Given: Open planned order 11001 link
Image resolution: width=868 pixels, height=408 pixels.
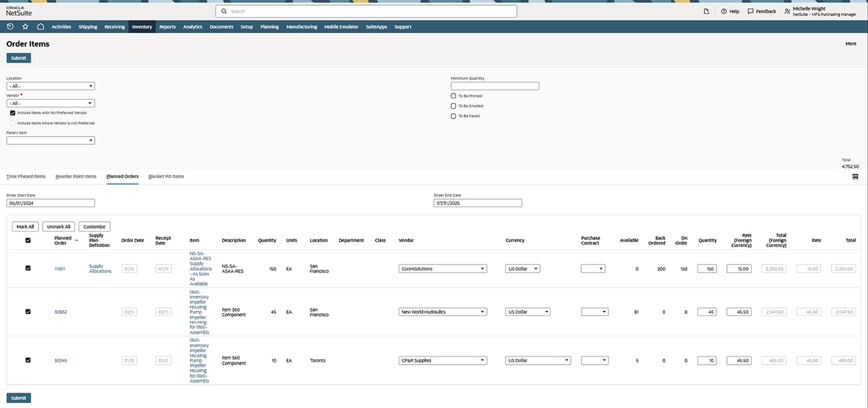Looking at the screenshot, I should 60,269.
